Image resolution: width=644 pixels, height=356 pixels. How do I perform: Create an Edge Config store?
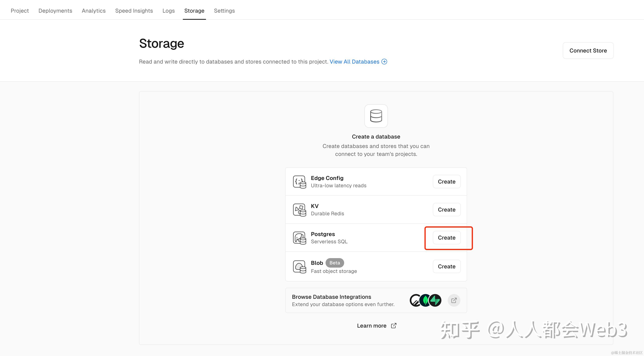(446, 182)
